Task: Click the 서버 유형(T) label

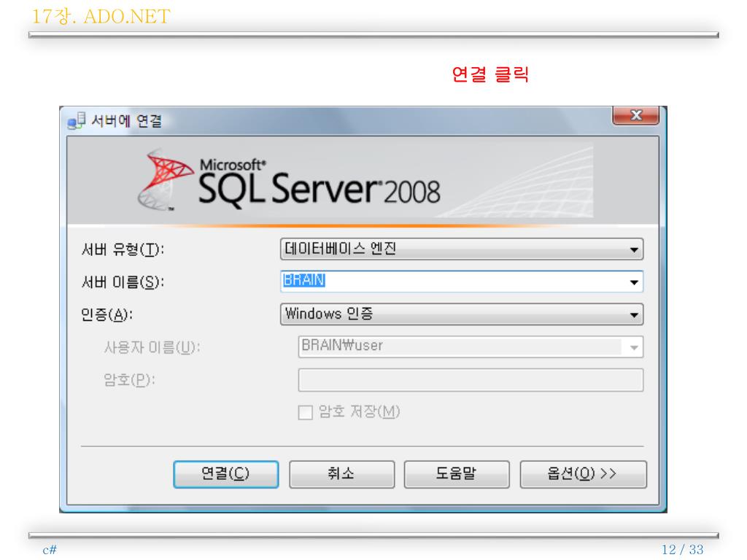Action: 123,249
